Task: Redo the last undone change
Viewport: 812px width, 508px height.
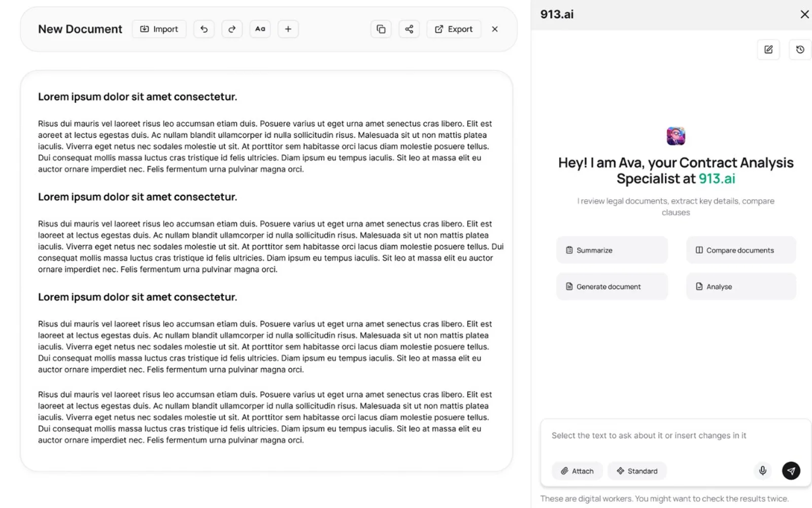Action: [232, 29]
